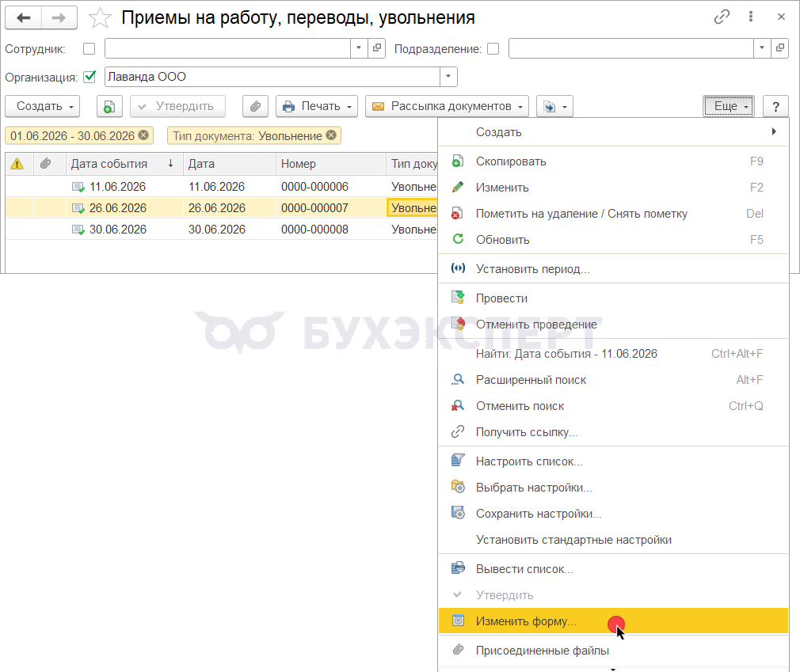Open Присоединенные файлы menu item
Image resolution: width=800 pixels, height=672 pixels.
613,651
